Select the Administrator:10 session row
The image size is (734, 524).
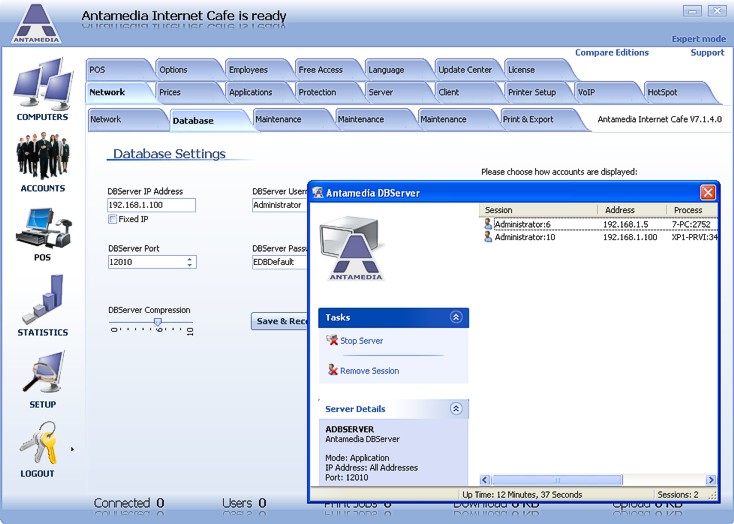(599, 237)
